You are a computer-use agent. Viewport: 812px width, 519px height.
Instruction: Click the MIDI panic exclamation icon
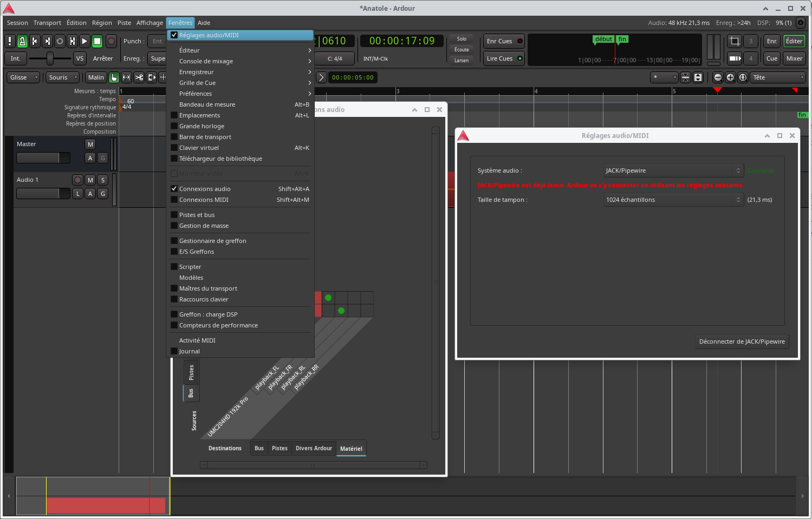[10, 41]
